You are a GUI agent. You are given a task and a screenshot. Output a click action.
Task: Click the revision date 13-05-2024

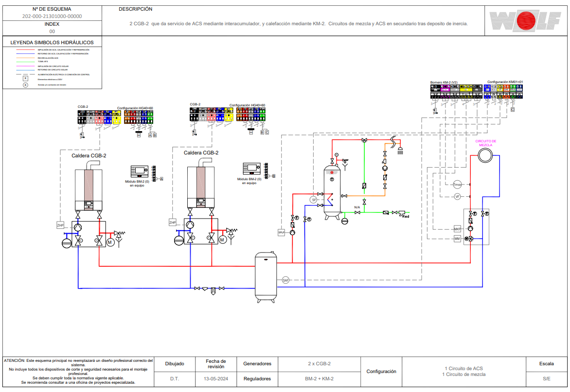coord(216,378)
